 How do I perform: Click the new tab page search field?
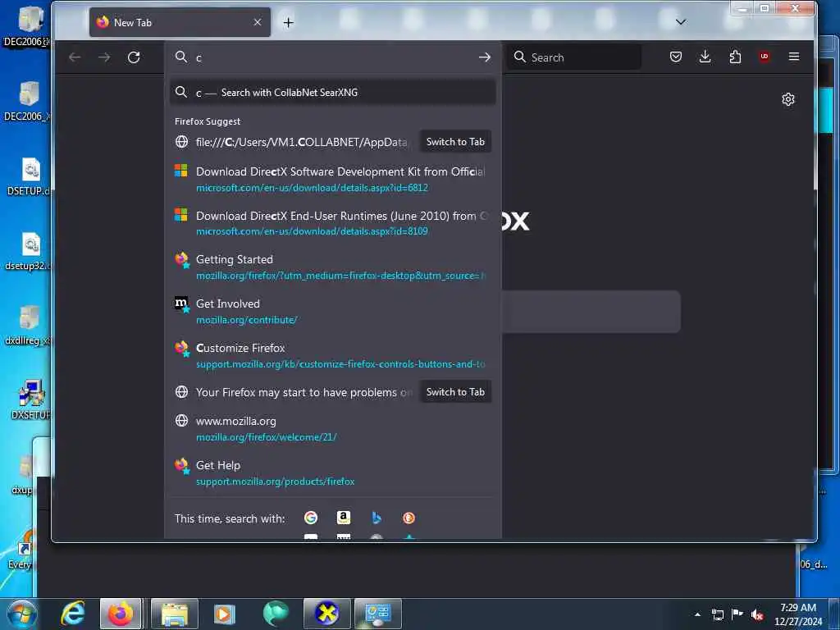pyautogui.click(x=591, y=311)
